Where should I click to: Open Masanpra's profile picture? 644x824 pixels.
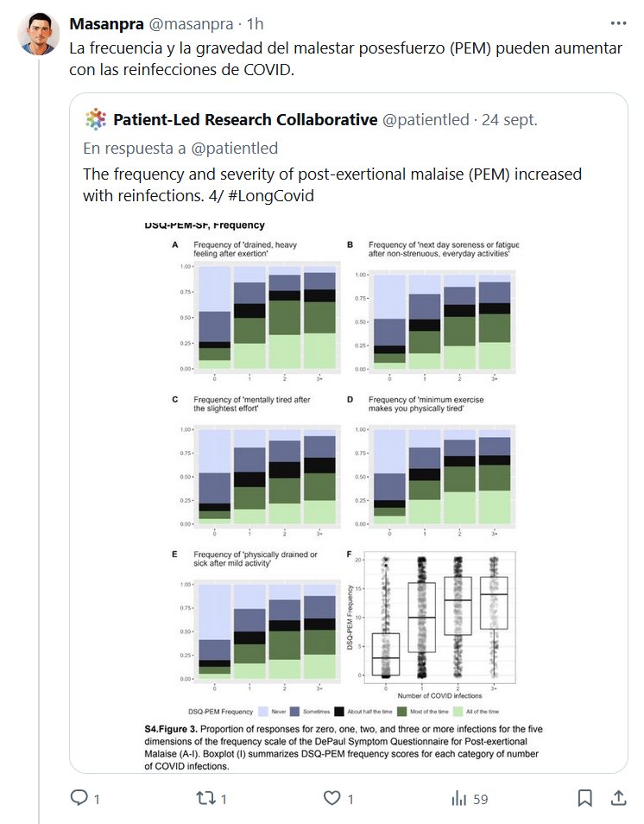(x=35, y=32)
